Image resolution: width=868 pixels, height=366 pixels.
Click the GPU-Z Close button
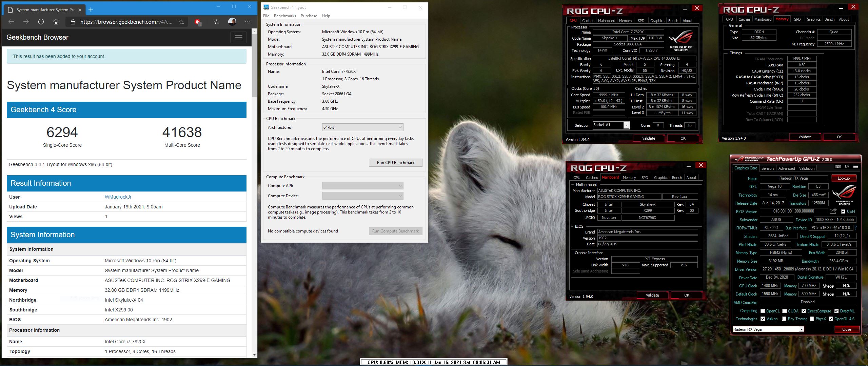tap(847, 329)
